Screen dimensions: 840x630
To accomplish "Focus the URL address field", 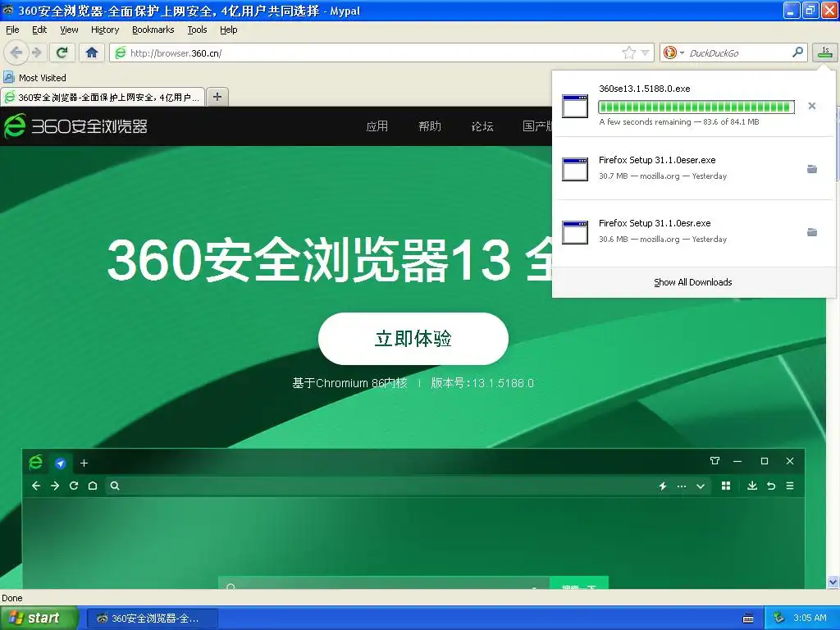I will tap(374, 53).
